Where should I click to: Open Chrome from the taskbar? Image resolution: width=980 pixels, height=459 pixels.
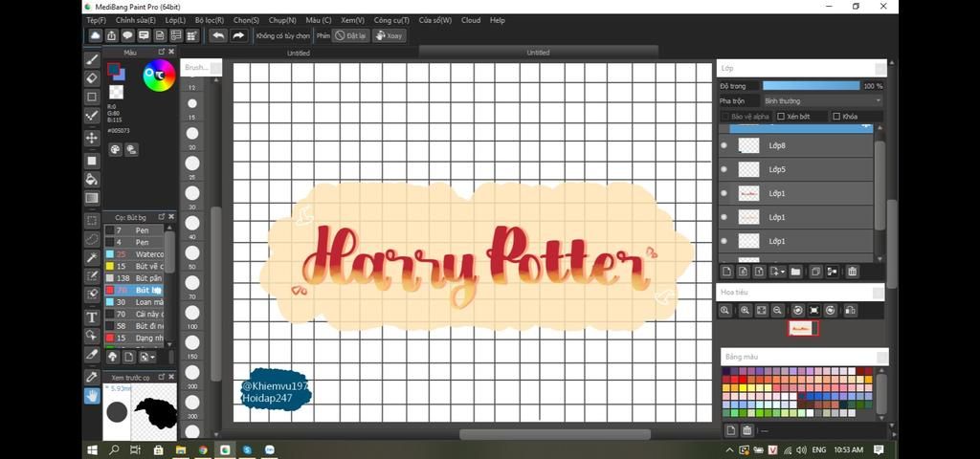click(x=203, y=449)
